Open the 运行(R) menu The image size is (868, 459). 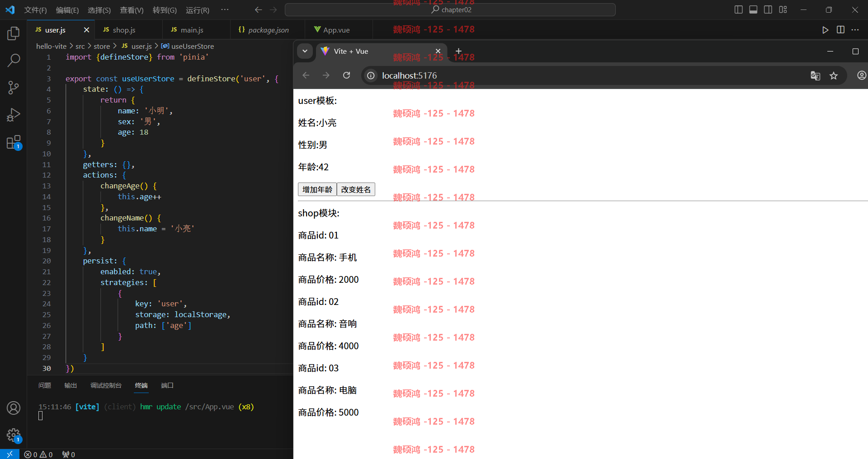(x=198, y=10)
